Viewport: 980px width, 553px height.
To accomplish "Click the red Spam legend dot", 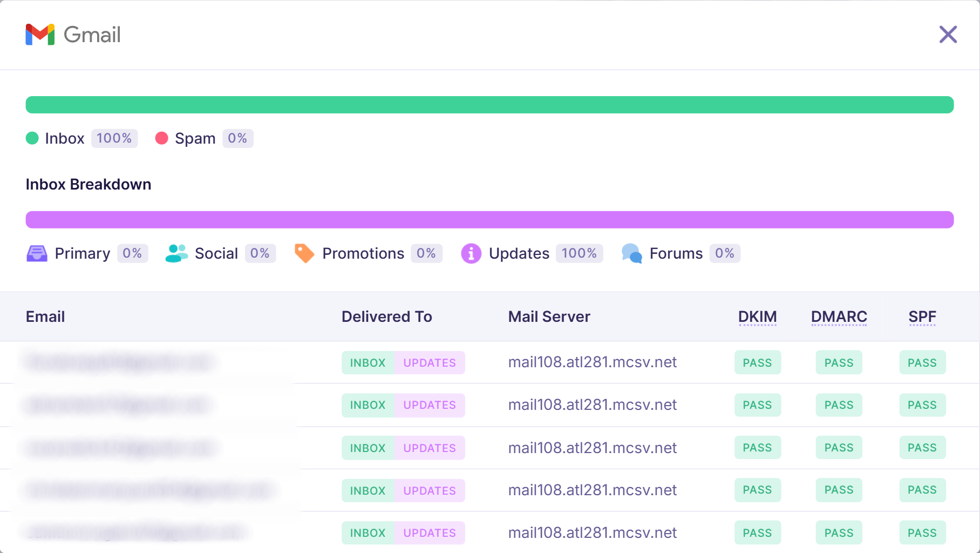I will (x=161, y=138).
